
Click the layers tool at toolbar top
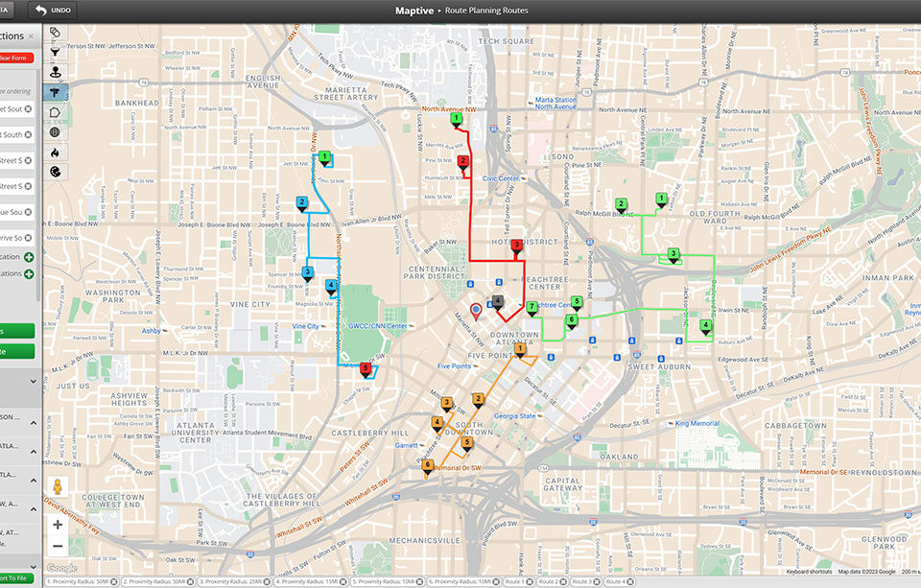pyautogui.click(x=56, y=32)
